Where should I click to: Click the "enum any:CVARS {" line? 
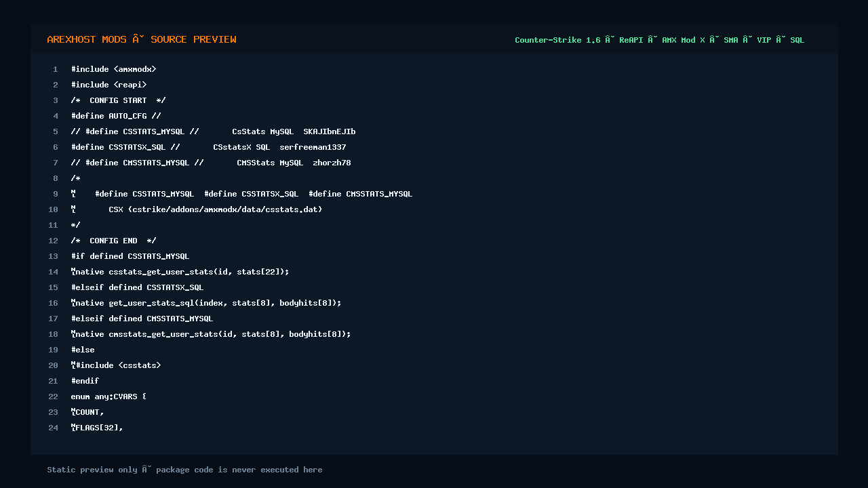coord(109,396)
